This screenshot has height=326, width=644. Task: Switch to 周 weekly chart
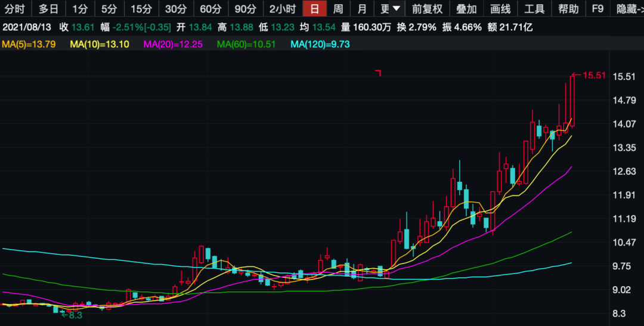pyautogui.click(x=338, y=8)
